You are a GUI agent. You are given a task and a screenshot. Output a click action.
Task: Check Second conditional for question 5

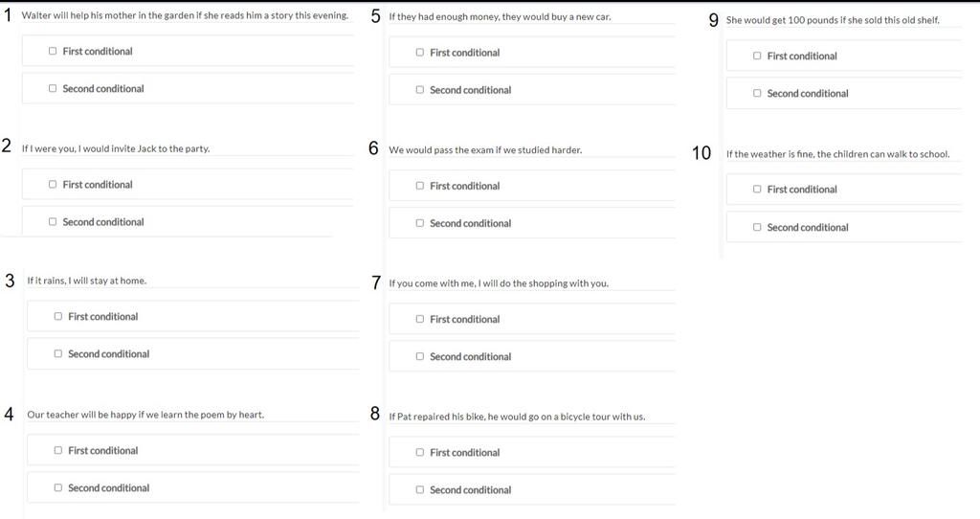coord(420,90)
